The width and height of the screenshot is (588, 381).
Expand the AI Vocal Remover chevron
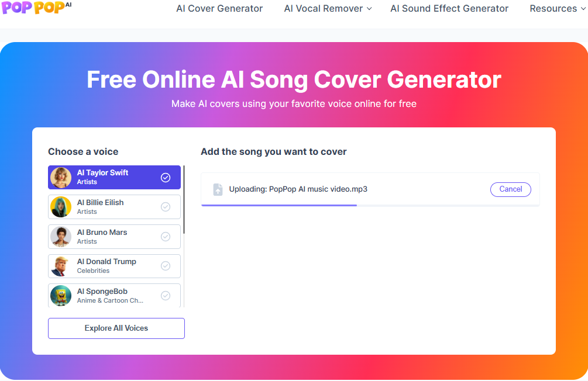point(369,9)
